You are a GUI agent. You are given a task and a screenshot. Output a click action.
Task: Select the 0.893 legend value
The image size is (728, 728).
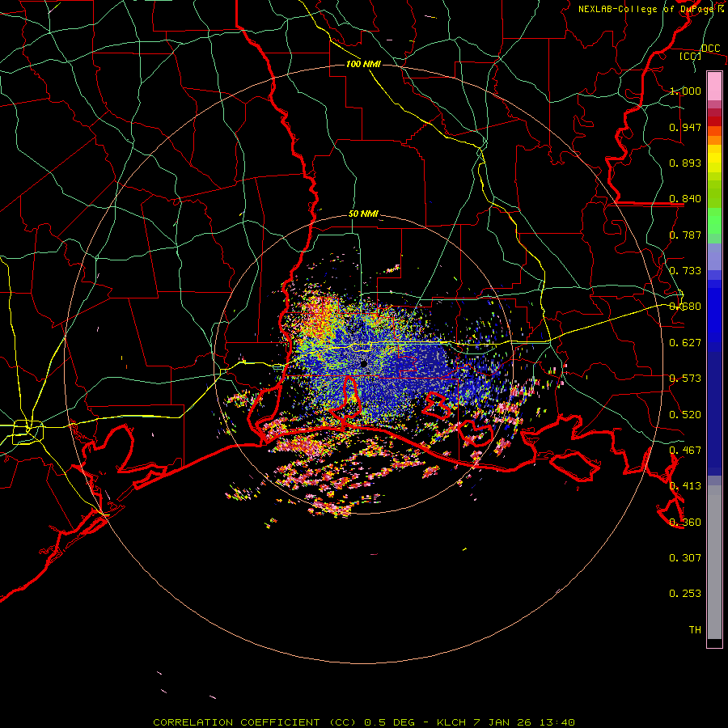685,163
